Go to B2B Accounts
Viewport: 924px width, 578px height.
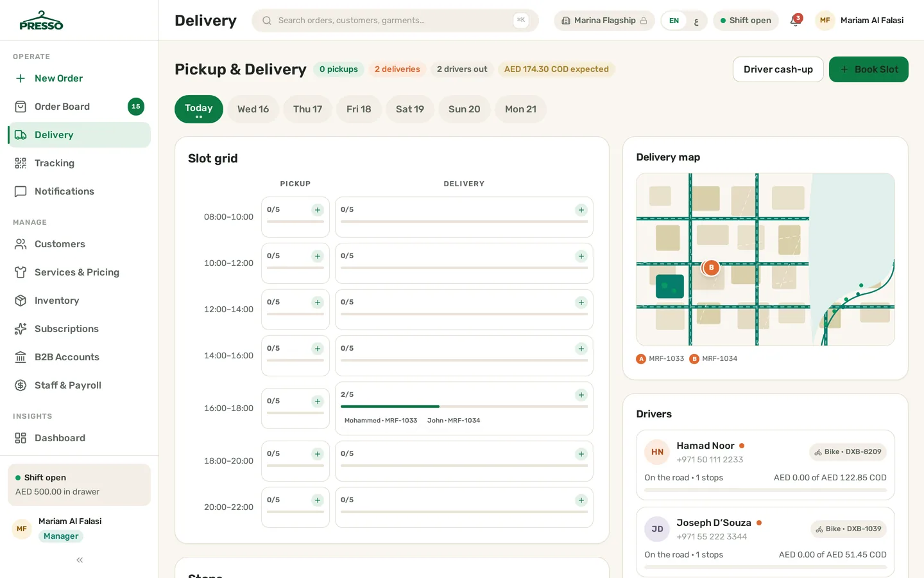79,357
